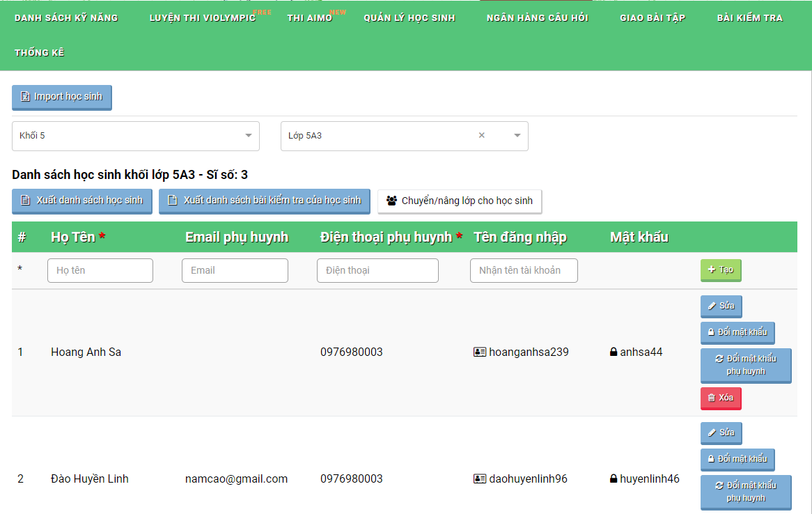
Task: Export student list with Xuất danh sách học sinh
Action: point(82,201)
